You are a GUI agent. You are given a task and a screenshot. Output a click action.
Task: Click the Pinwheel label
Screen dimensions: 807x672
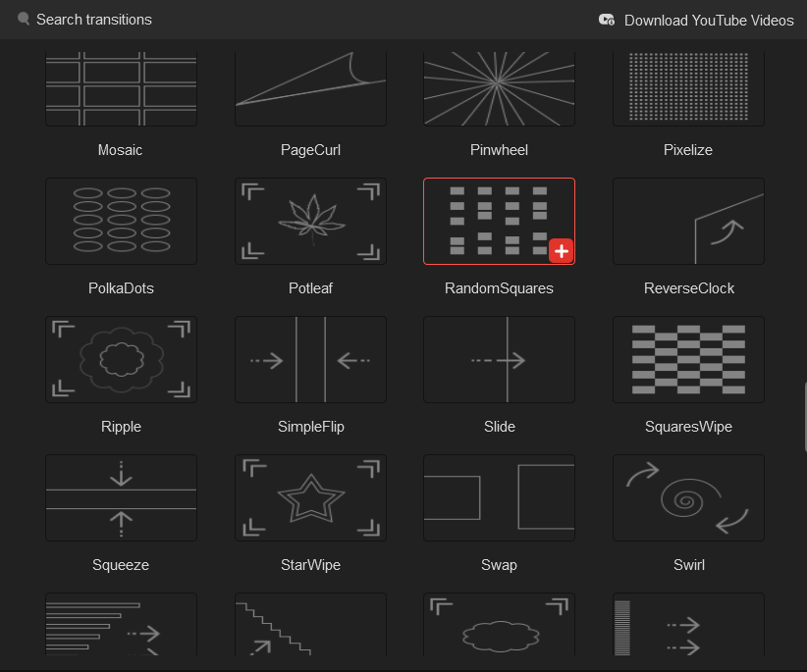point(499,150)
